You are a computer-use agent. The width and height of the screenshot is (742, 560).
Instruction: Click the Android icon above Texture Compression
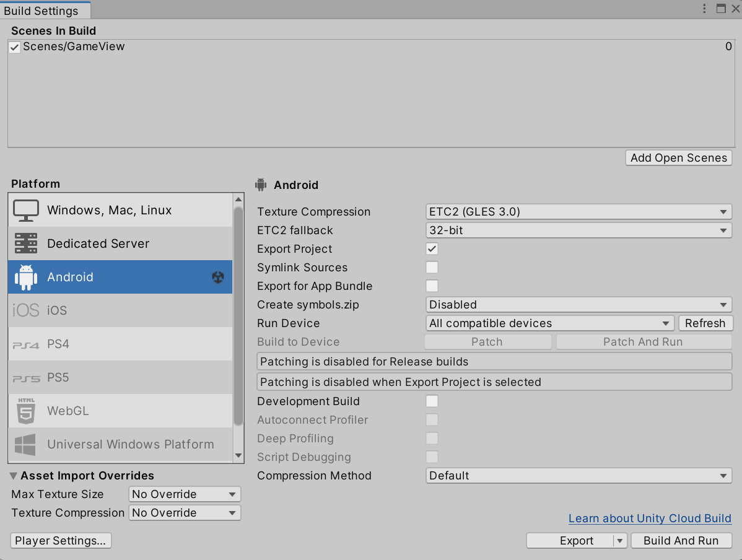[261, 185]
